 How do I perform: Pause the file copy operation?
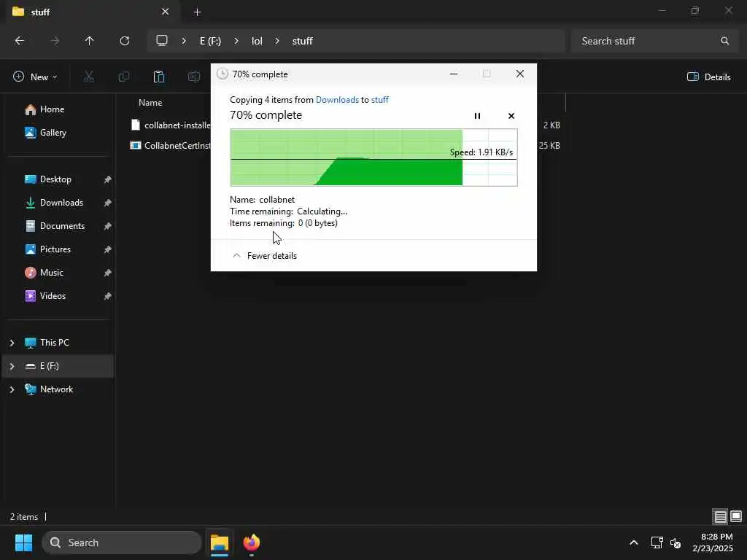pos(477,116)
